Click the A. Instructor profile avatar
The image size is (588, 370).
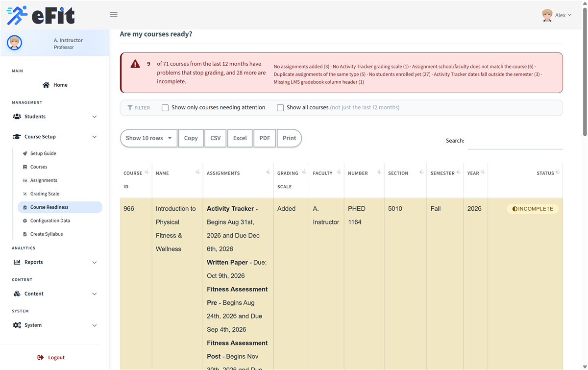pos(14,43)
